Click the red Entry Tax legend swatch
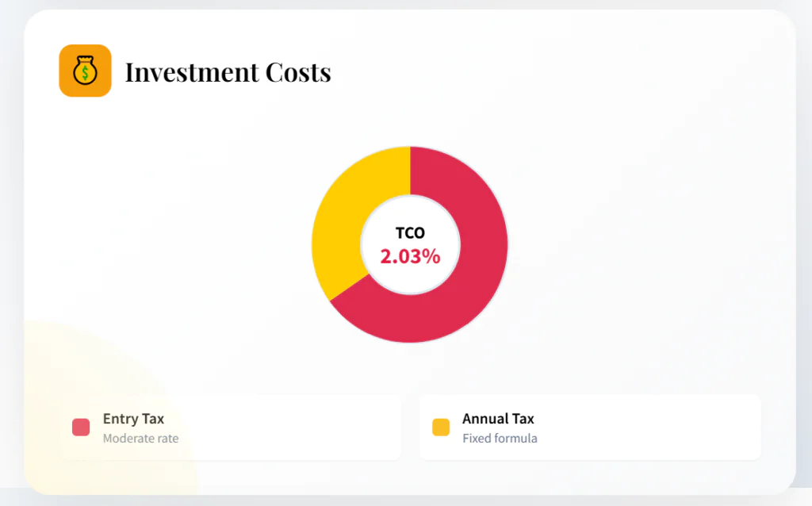Screen dimensions: 812x506 tap(81, 427)
